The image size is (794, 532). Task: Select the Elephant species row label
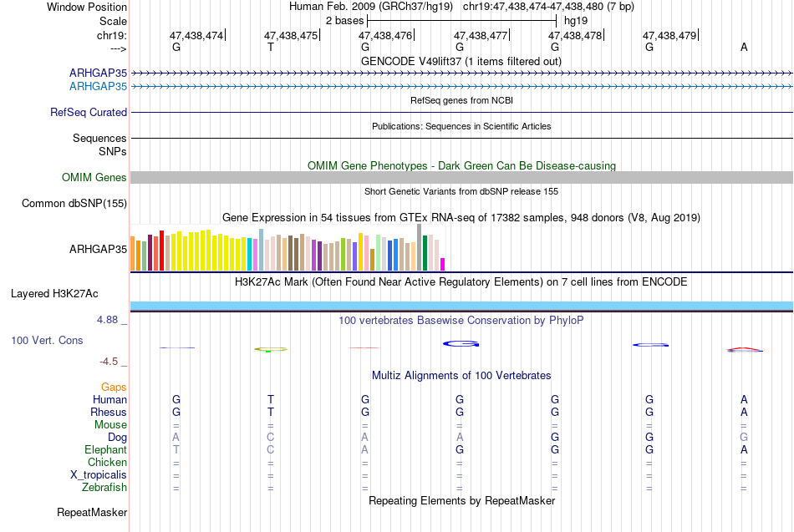point(106,450)
